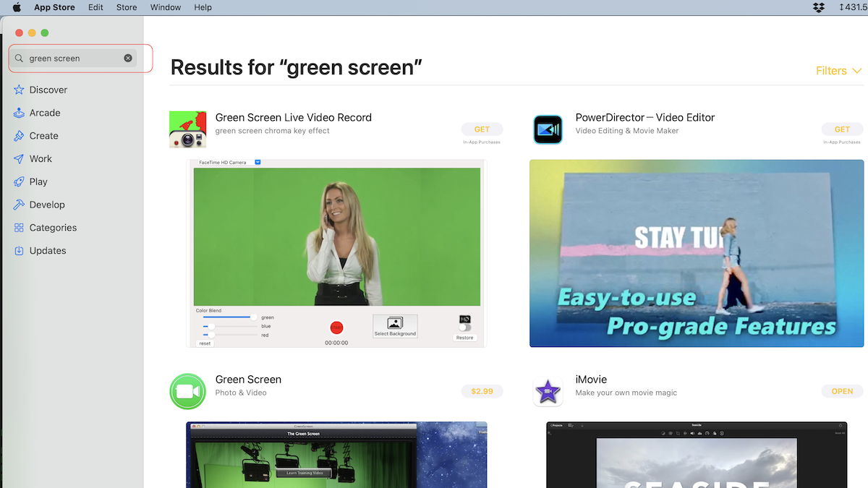Open iMovie with the OPEN button

[x=842, y=391]
